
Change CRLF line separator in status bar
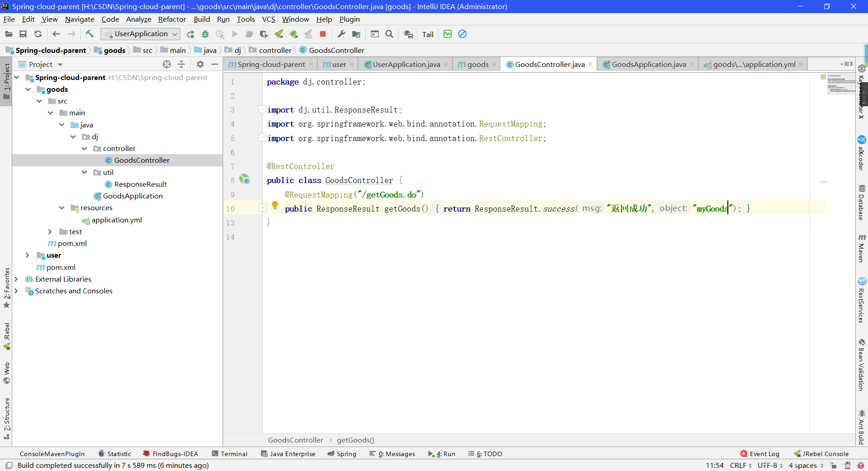(x=741, y=465)
